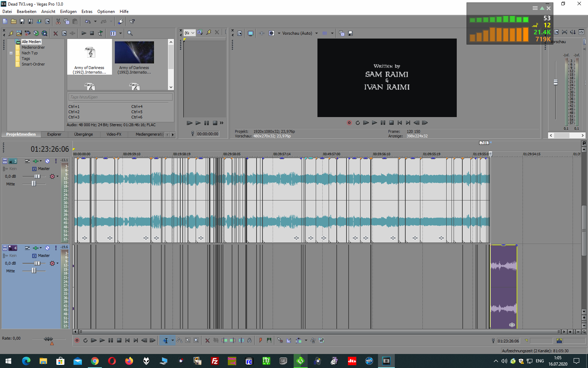Open track 3 automation settings dropdown
Image resolution: width=588 pixels, height=368 pixels.
57,176
